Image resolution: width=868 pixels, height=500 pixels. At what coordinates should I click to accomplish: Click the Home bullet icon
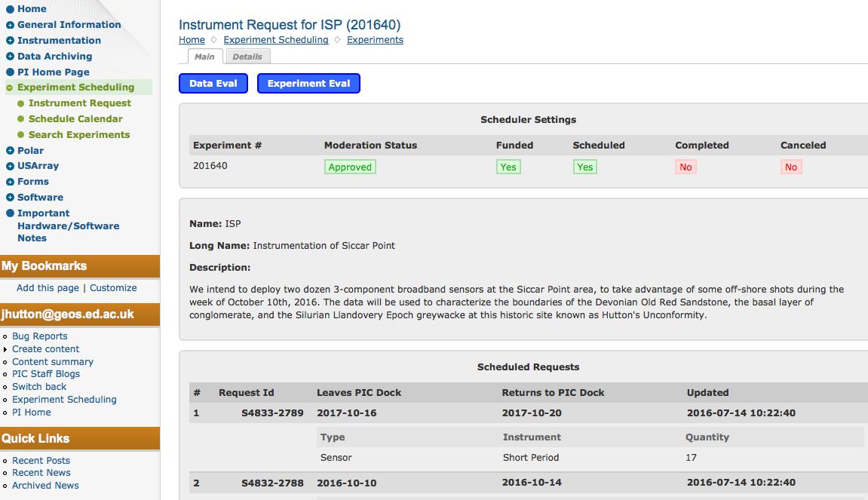(x=10, y=9)
